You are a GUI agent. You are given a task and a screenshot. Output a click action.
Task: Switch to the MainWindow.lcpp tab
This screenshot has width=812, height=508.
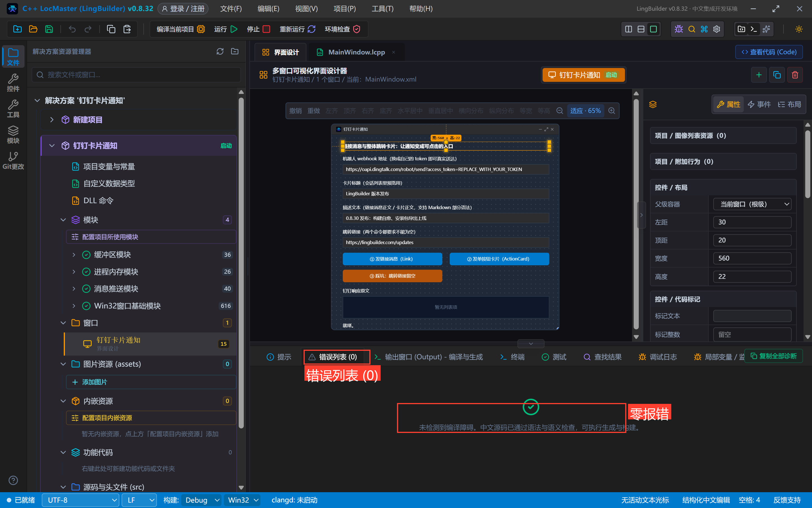pyautogui.click(x=356, y=52)
